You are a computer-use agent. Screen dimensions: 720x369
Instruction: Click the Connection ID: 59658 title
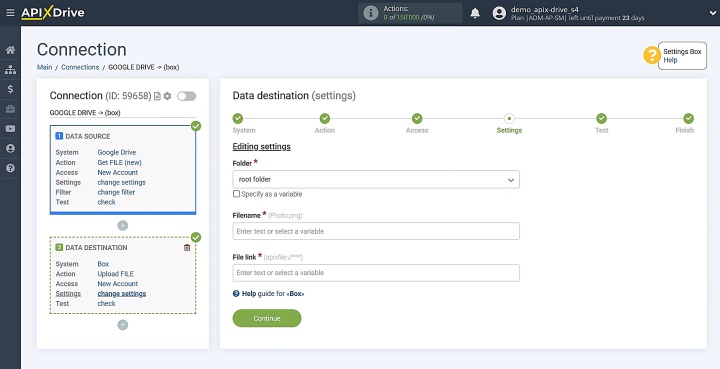pyautogui.click(x=101, y=95)
